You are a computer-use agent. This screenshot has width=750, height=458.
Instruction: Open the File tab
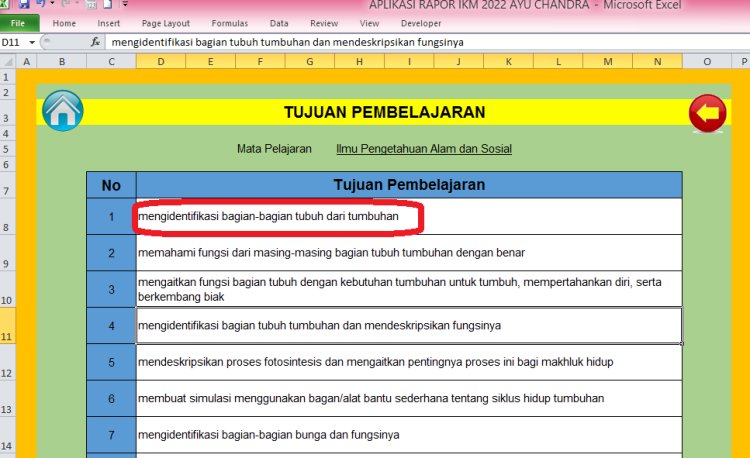click(x=20, y=22)
